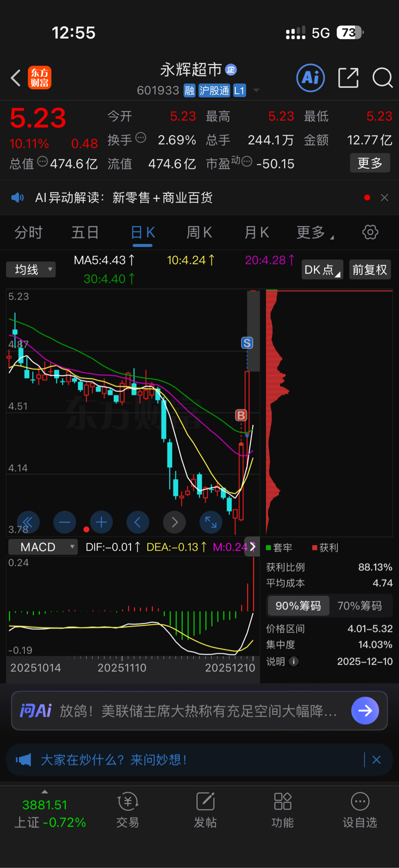Switch to 周K tab
Viewport: 399px width, 868px height.
tap(199, 232)
